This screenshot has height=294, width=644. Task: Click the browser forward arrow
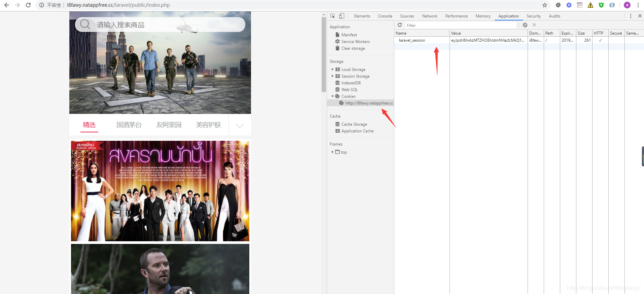click(x=17, y=5)
